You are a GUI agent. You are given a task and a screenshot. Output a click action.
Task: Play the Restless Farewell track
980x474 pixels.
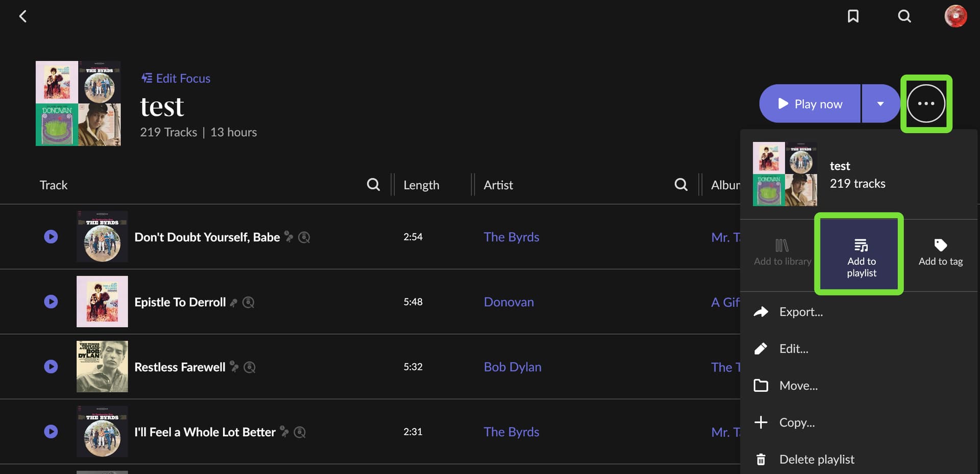coord(51,367)
